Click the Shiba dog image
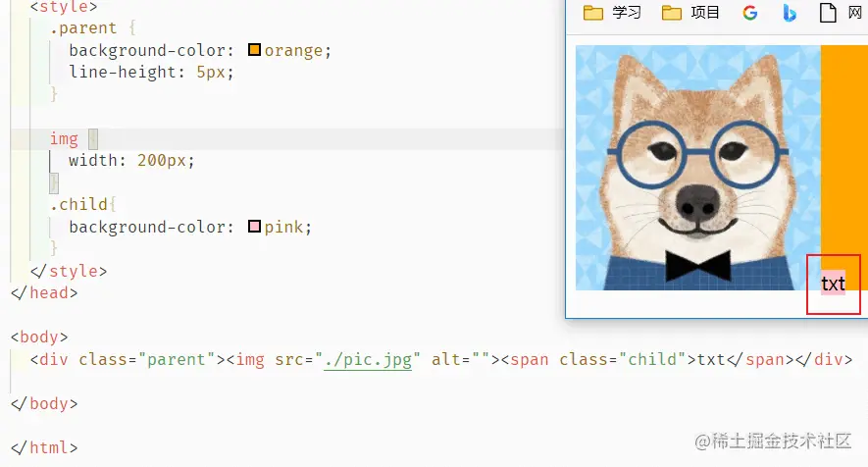This screenshot has width=868, height=467. [x=698, y=168]
